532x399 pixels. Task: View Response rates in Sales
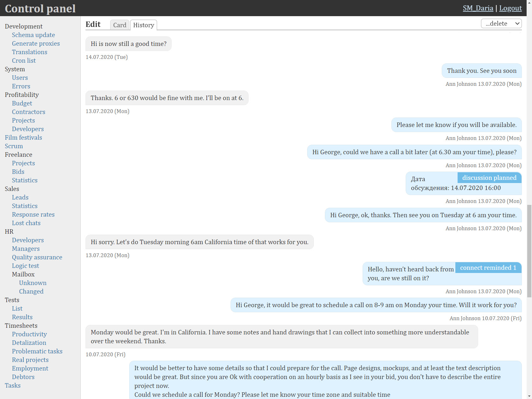[x=33, y=214]
